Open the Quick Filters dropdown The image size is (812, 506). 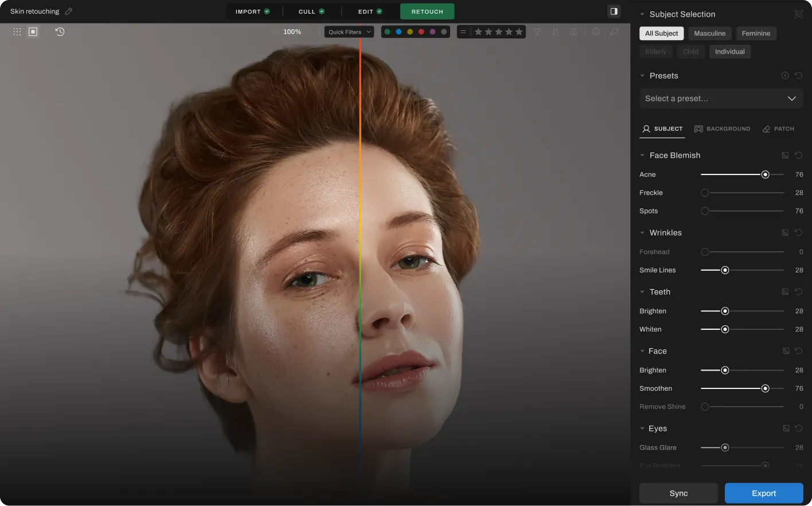pyautogui.click(x=349, y=32)
